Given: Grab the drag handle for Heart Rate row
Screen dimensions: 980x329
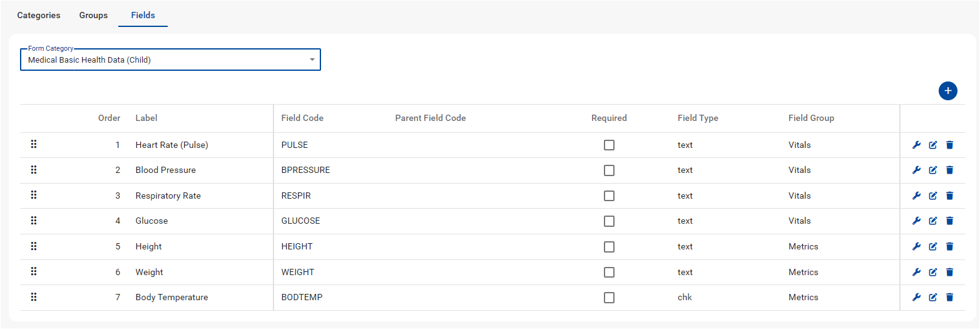Looking at the screenshot, I should tap(34, 145).
